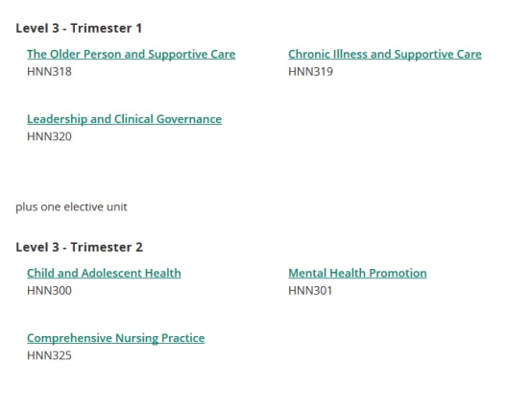The image size is (532, 411).
Task: Click the Level 3 - Trimester 2 heading
Action: (79, 247)
